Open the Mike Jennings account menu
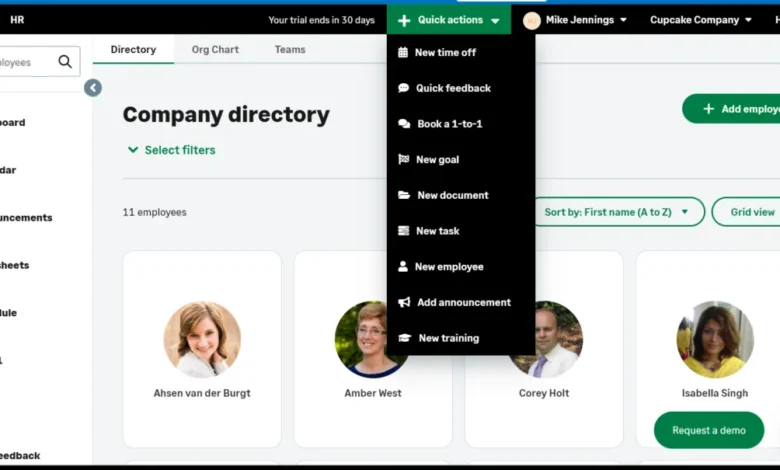 pyautogui.click(x=576, y=20)
